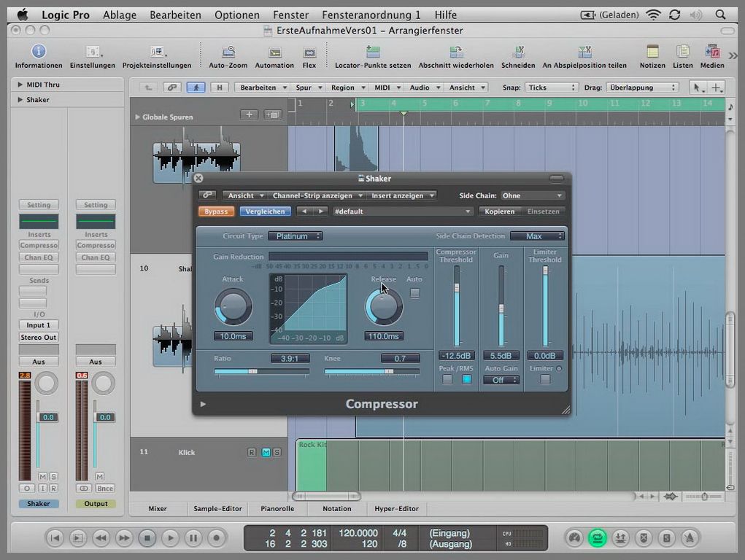745x560 pixels.
Task: Enable the Limiter checkbox
Action: coord(546,379)
